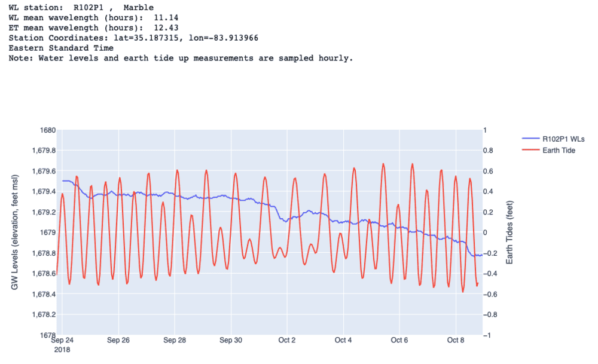Select the Sep 28 date label
This screenshot has height=364, width=598.
tap(175, 341)
